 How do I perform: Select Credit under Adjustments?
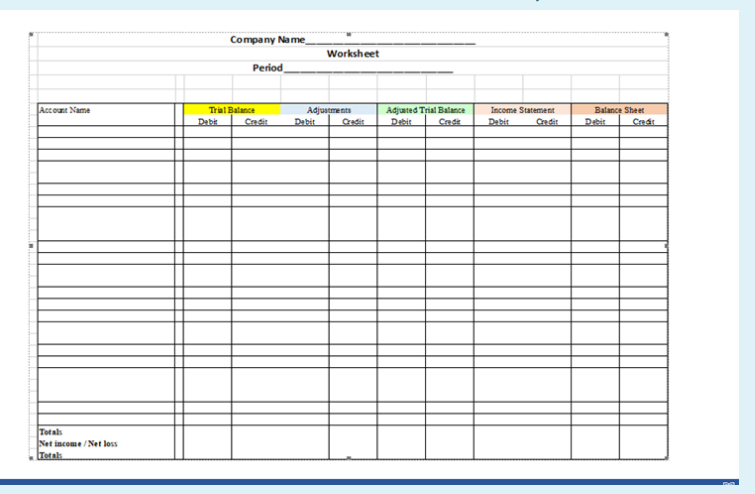click(x=353, y=121)
